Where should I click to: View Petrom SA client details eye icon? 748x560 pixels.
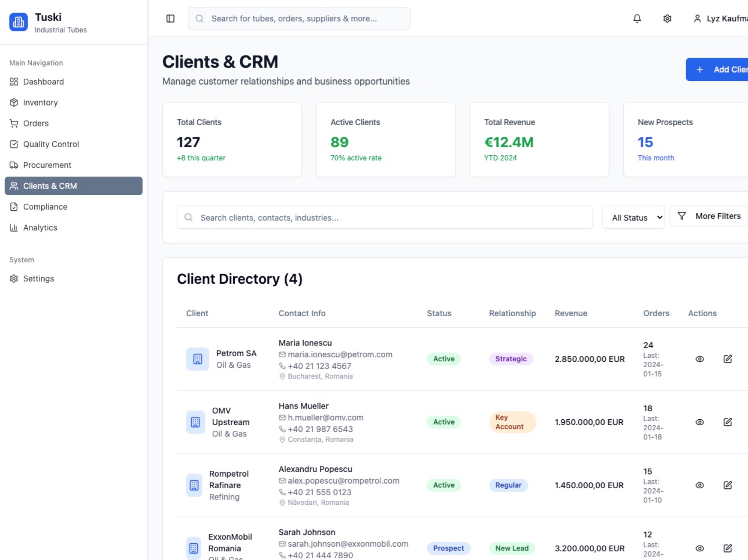pos(700,359)
